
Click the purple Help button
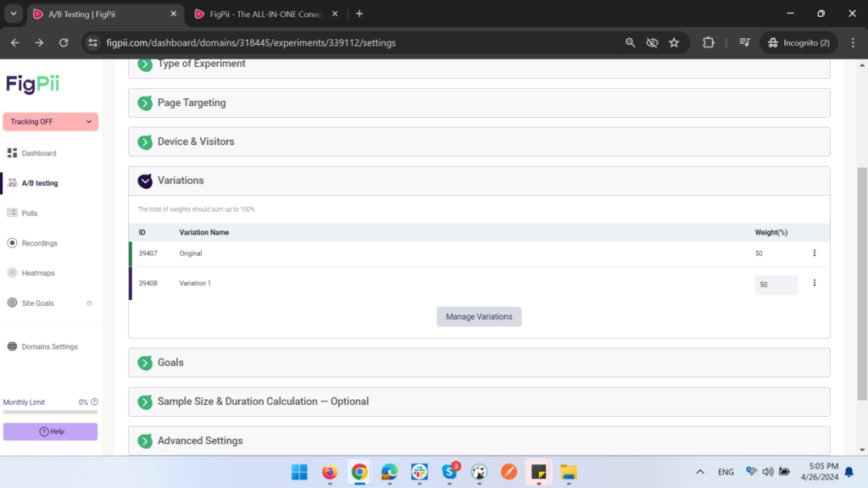point(50,432)
